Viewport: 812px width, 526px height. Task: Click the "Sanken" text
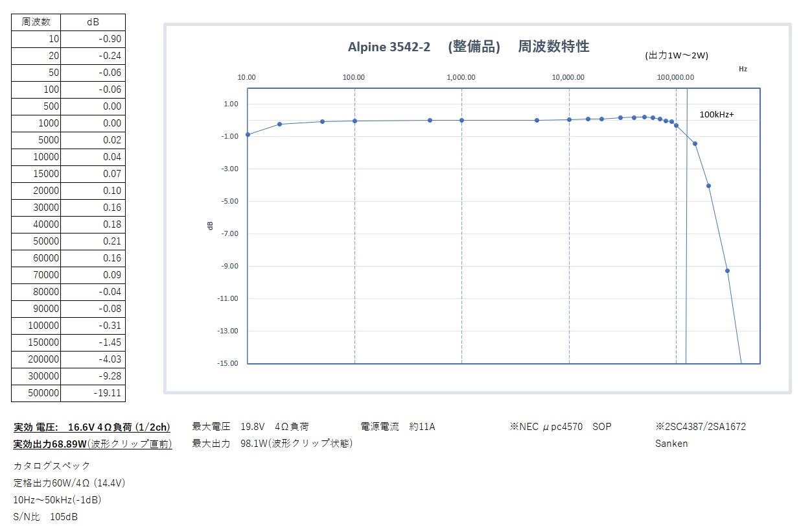coord(671,444)
